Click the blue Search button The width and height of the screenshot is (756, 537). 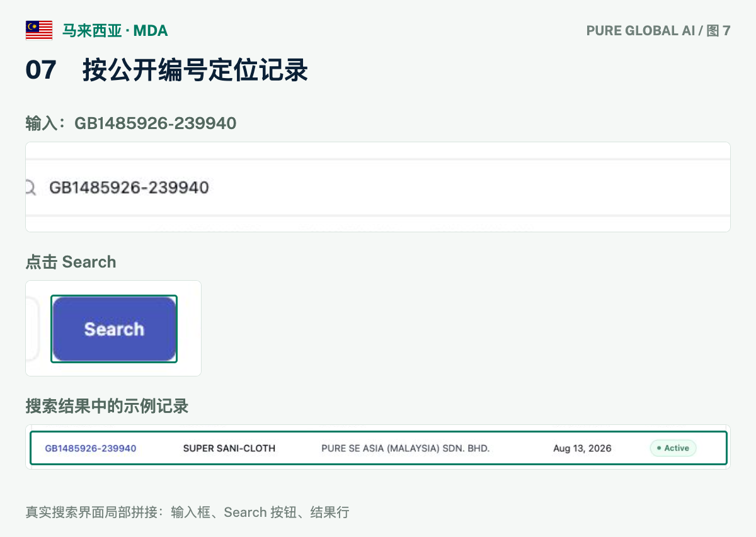114,329
